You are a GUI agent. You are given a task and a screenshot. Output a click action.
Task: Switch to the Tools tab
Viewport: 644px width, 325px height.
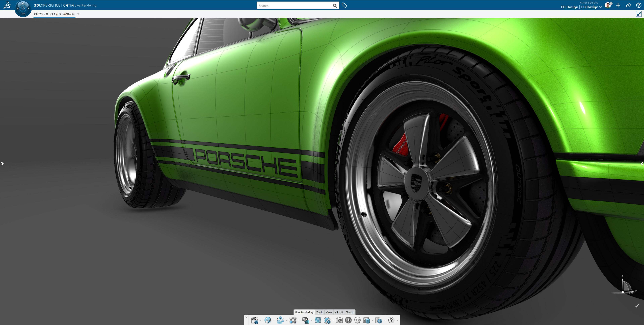(319, 312)
